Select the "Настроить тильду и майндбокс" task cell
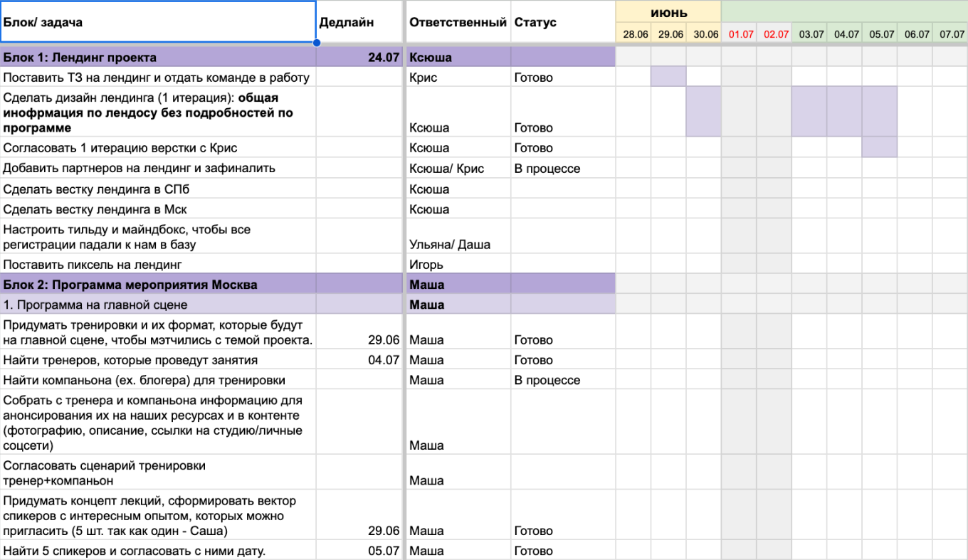The height and width of the screenshot is (560, 968). [x=158, y=237]
